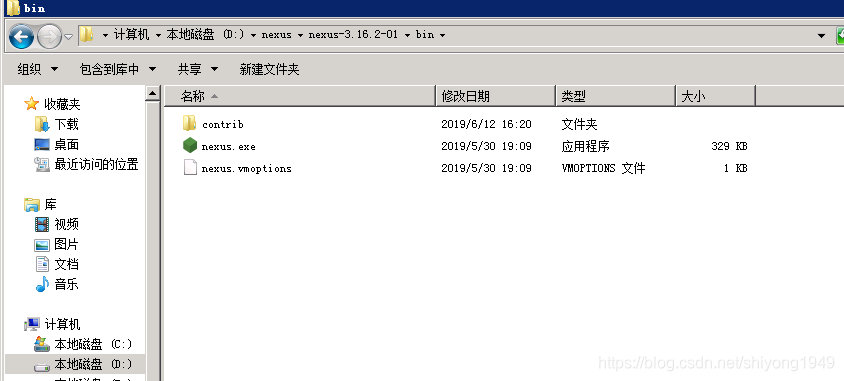Click the 桌面 desktop icon
This screenshot has width=844, height=381.
click(x=42, y=144)
